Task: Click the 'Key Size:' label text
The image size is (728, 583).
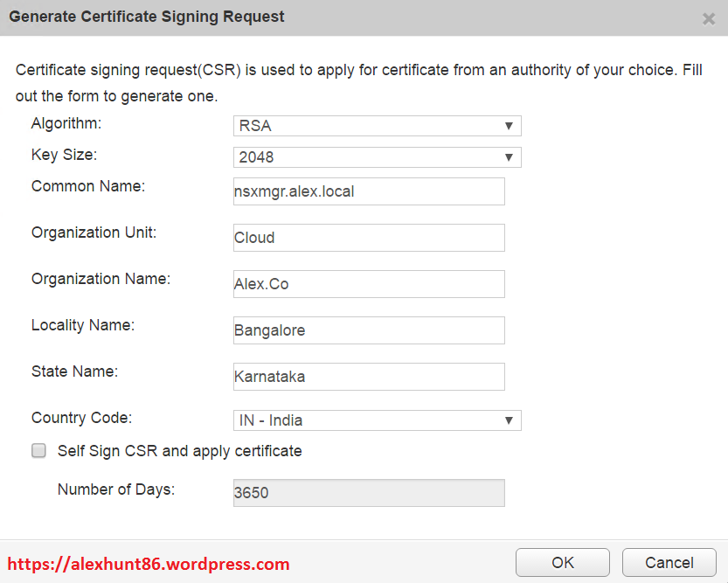Action: pos(65,155)
